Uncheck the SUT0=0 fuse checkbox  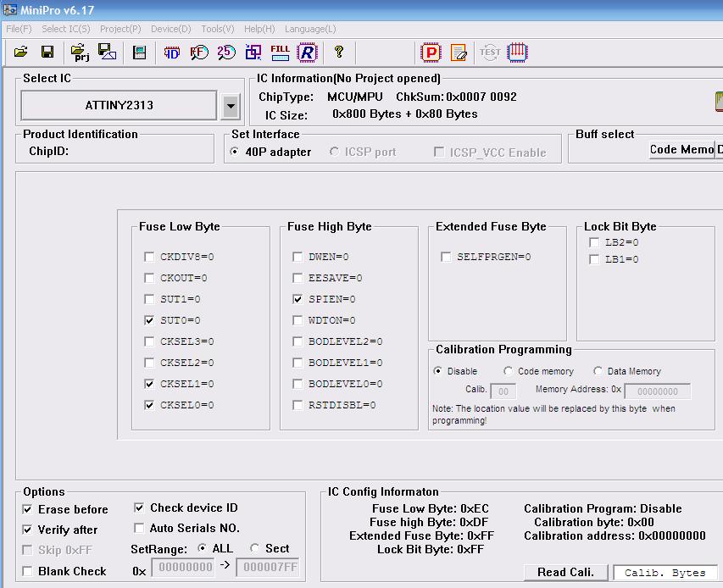pos(149,320)
